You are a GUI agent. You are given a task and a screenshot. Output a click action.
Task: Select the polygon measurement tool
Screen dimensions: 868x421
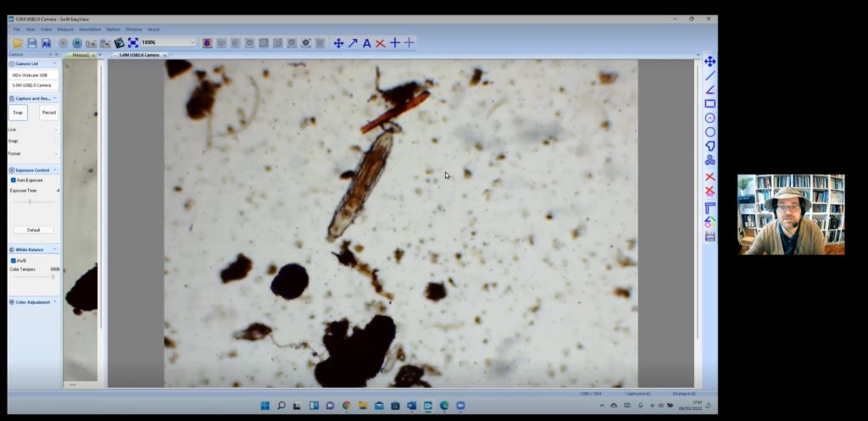(709, 146)
